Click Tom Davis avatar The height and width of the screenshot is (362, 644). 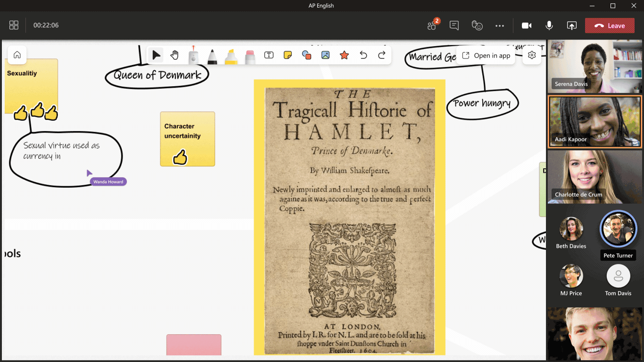618,276
